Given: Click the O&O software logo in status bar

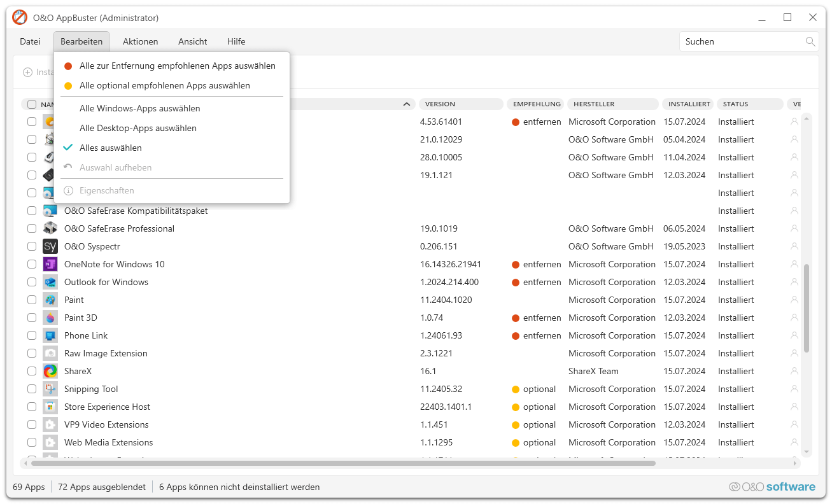Looking at the screenshot, I should tap(772, 487).
